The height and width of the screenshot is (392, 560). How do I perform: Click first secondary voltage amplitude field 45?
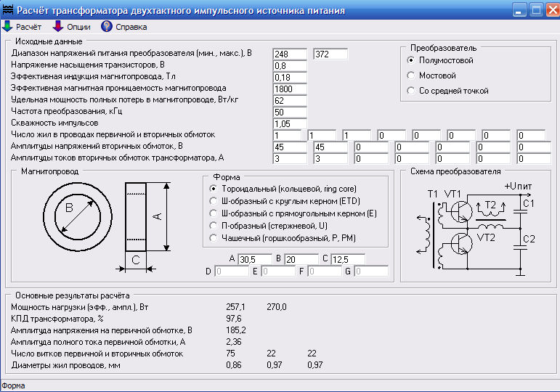[x=290, y=147]
